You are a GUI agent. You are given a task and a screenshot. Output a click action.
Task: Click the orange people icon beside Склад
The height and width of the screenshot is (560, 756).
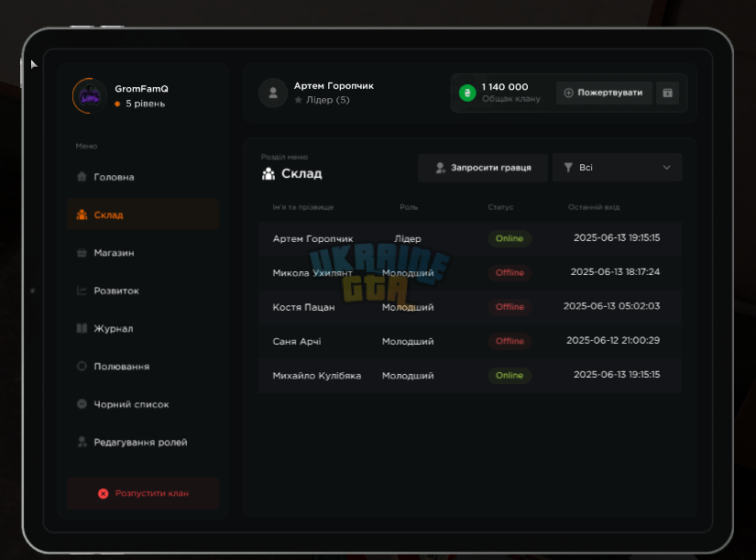click(82, 214)
